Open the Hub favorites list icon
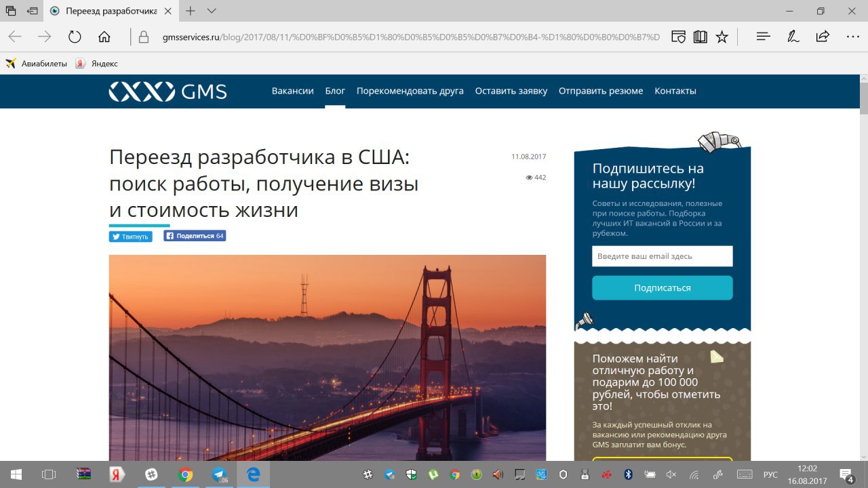 pyautogui.click(x=764, y=37)
